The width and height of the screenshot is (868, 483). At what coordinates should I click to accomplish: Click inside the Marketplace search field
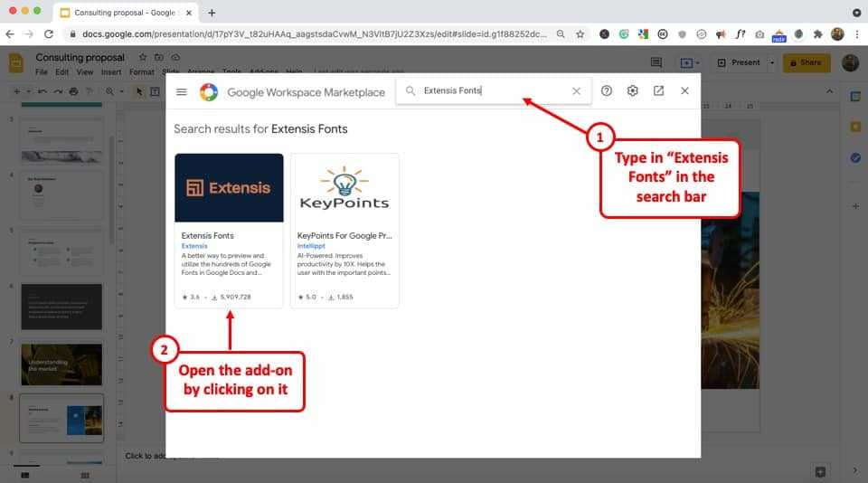pyautogui.click(x=493, y=91)
